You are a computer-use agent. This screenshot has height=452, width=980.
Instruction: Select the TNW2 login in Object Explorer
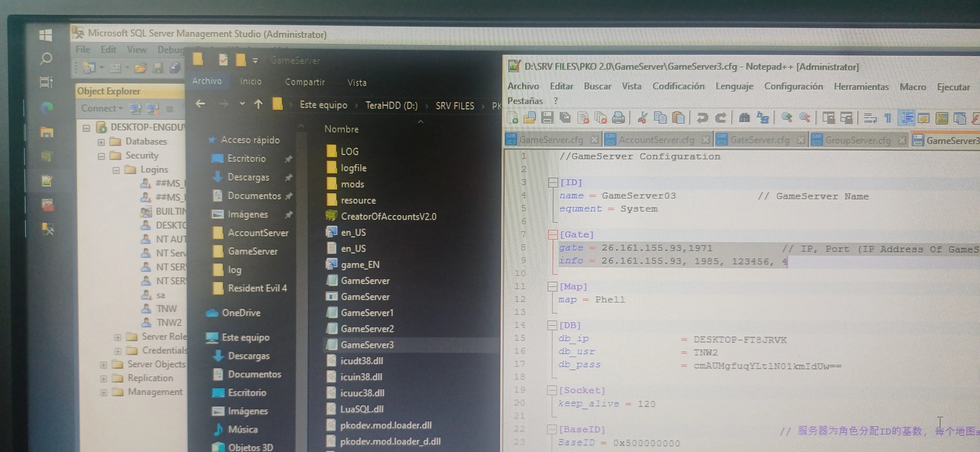[x=169, y=323]
